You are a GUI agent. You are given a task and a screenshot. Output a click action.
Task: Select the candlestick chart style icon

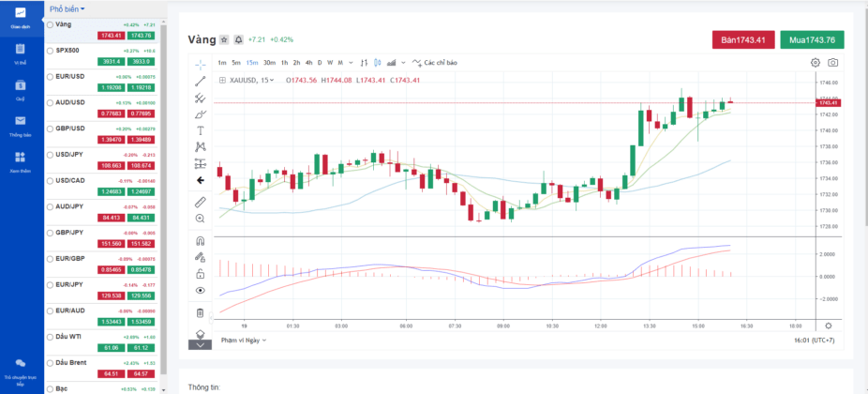click(378, 63)
